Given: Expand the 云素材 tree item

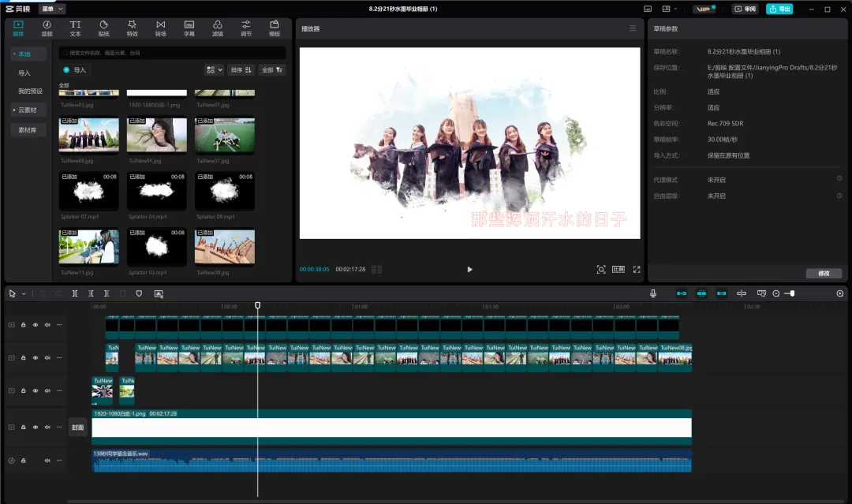Looking at the screenshot, I should pos(25,110).
